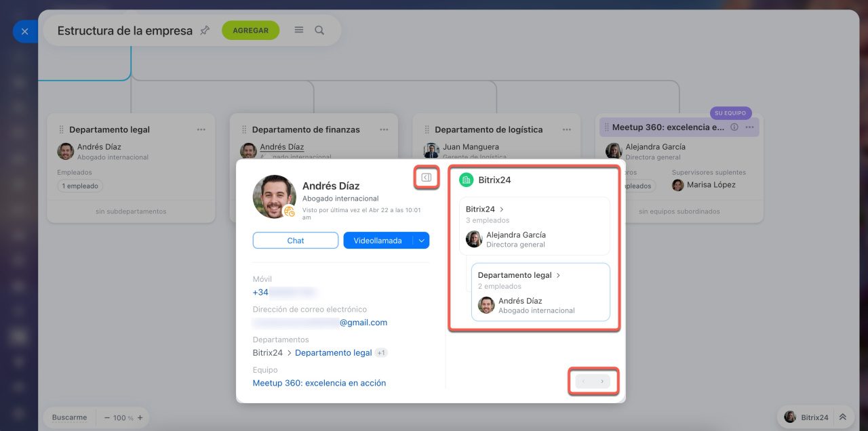
Task: Click Marisa López's avatar
Action: coord(678,185)
